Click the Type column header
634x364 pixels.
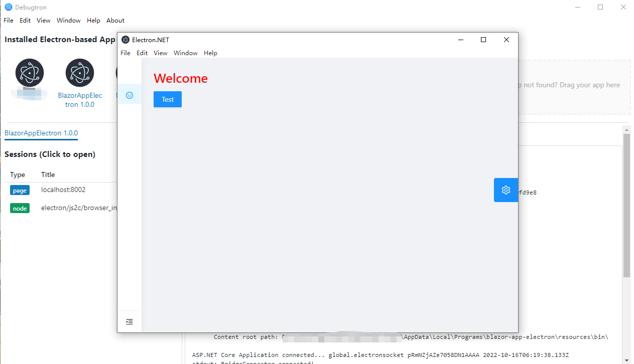[x=18, y=174]
